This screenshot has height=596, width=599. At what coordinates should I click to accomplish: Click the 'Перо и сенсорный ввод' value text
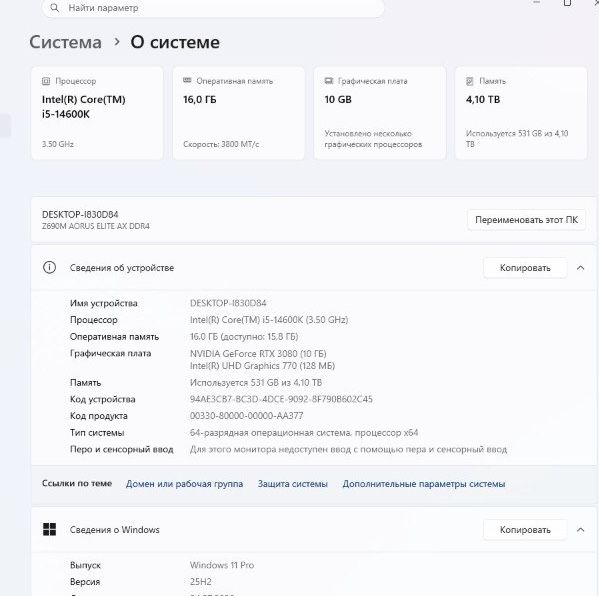348,449
